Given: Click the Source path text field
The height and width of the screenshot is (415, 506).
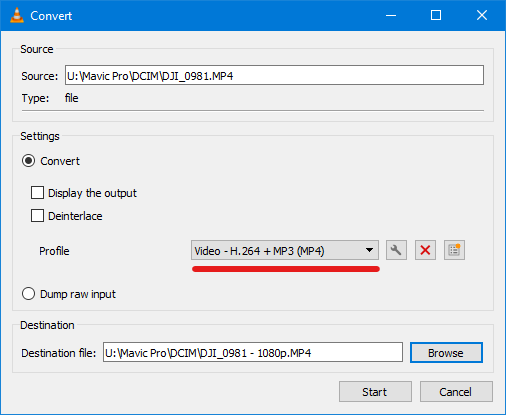Looking at the screenshot, I should 274,75.
